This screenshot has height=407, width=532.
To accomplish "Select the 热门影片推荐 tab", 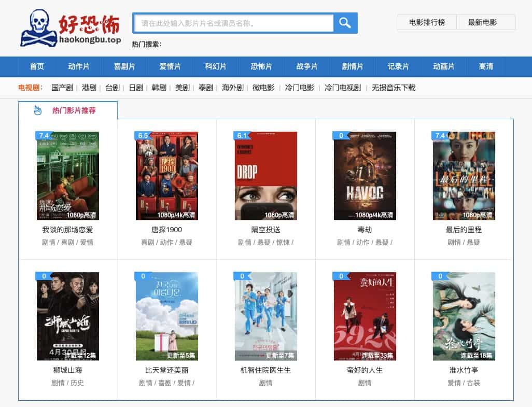I will tap(74, 110).
